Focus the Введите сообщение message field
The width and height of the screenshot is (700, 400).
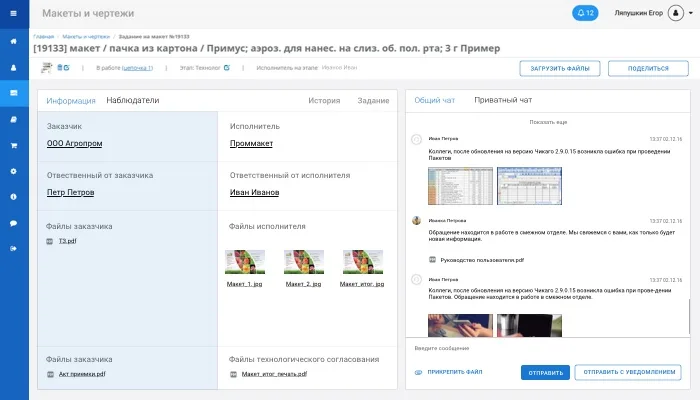tap(548, 348)
